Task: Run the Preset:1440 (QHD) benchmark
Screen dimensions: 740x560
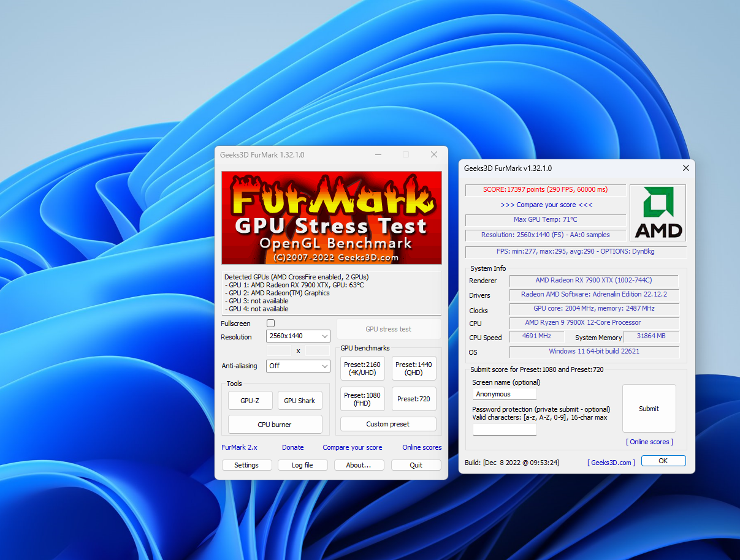Action: (x=414, y=368)
